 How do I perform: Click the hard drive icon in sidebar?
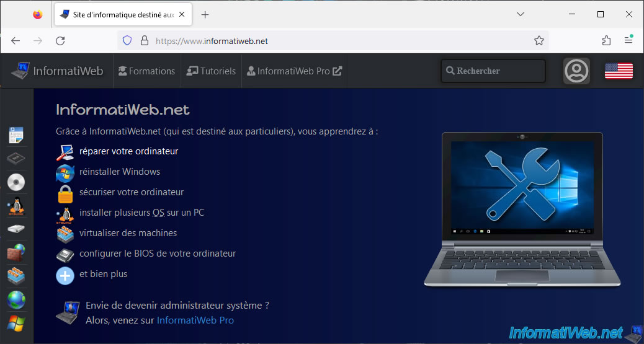[16, 229]
